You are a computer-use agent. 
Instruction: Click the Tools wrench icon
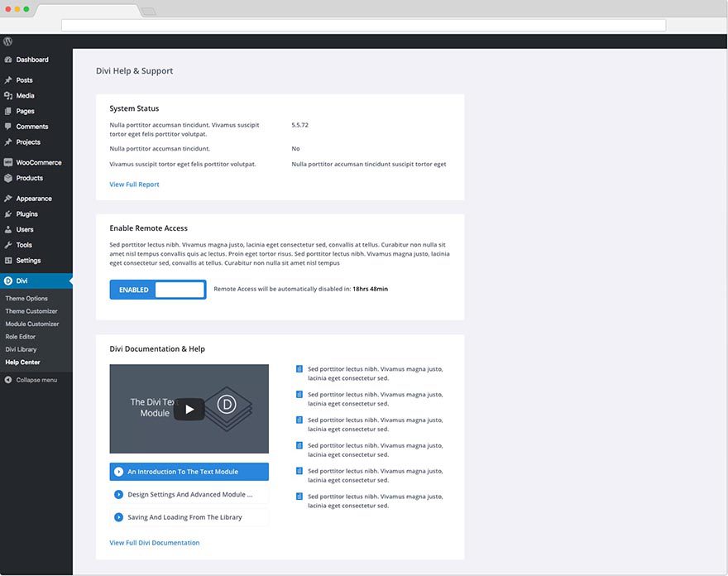pyautogui.click(x=8, y=245)
